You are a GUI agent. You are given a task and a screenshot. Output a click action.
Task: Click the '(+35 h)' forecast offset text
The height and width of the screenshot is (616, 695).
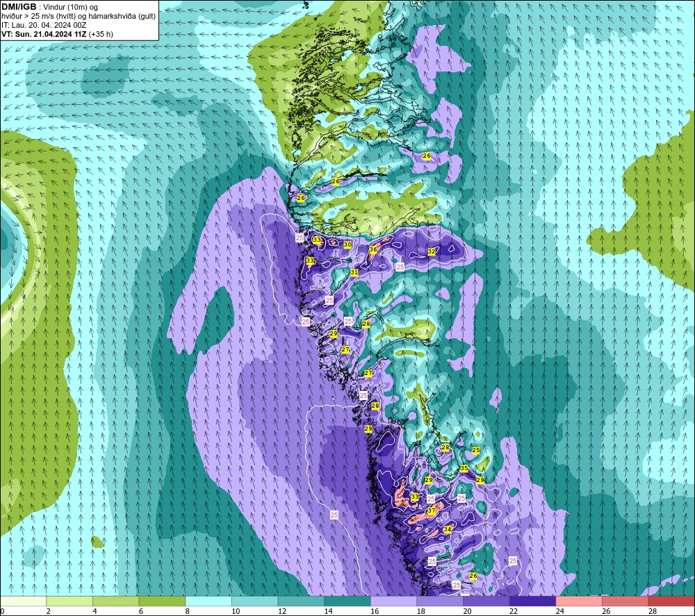[101, 34]
